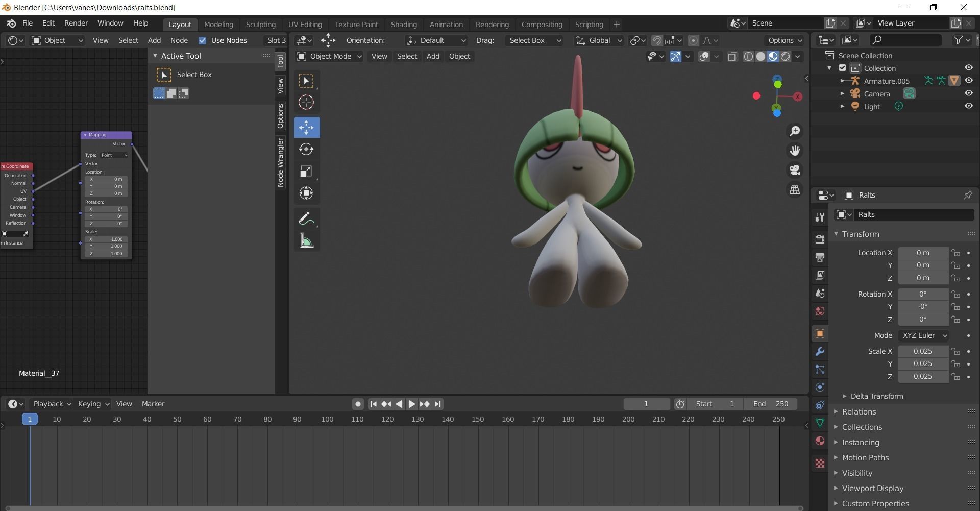Jump to the timeline start frame
Viewport: 980px width, 511px height.
pyautogui.click(x=373, y=404)
